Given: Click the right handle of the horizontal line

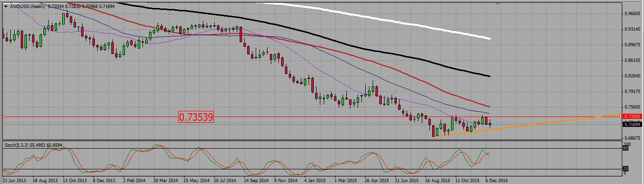Looking at the screenshot, I should 620,117.
